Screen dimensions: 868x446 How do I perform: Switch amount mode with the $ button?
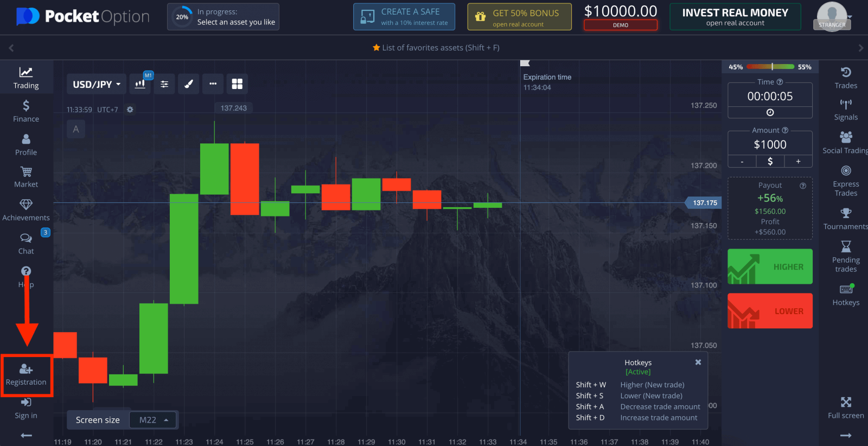770,162
